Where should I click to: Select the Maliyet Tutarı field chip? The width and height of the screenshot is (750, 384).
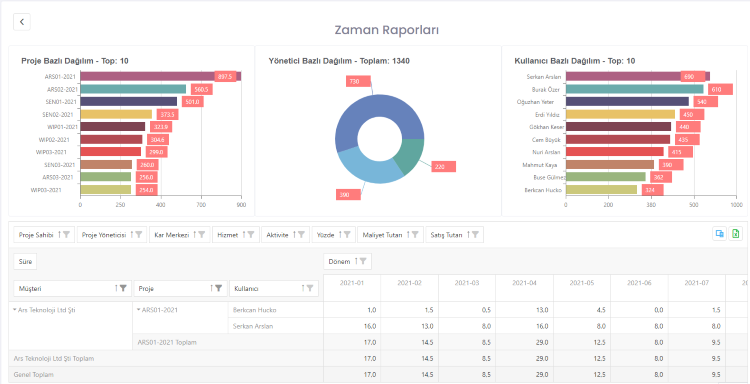(x=390, y=235)
